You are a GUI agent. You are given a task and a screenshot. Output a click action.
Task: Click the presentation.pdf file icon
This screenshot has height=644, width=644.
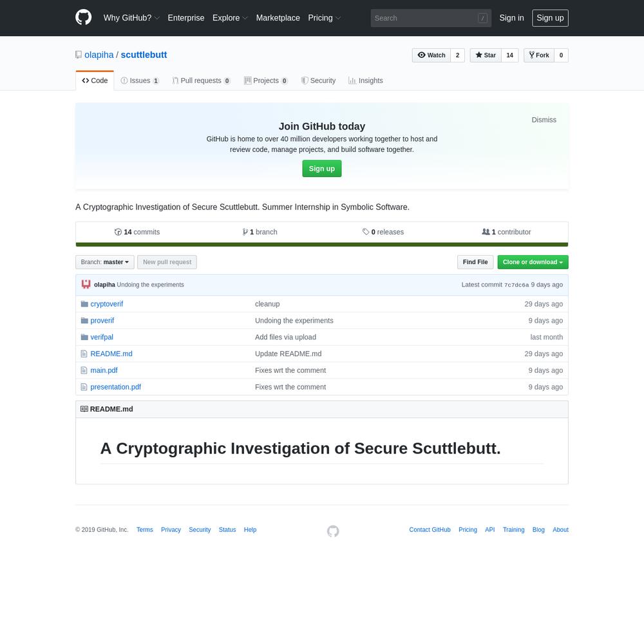[x=84, y=387]
